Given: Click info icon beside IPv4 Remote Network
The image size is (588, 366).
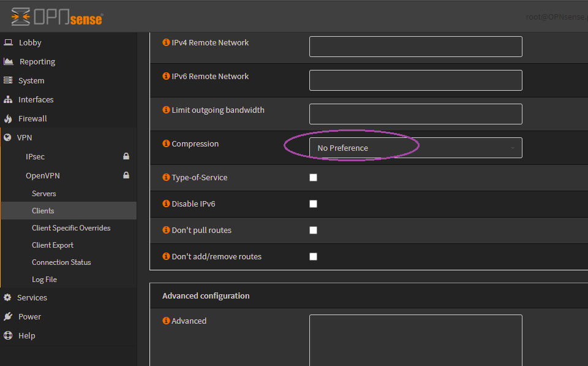Looking at the screenshot, I should tap(166, 42).
